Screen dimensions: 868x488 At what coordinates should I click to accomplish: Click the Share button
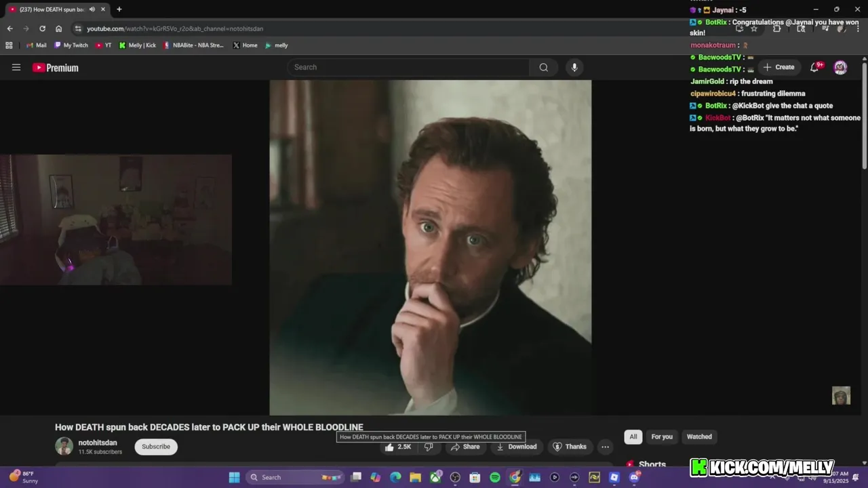(465, 447)
